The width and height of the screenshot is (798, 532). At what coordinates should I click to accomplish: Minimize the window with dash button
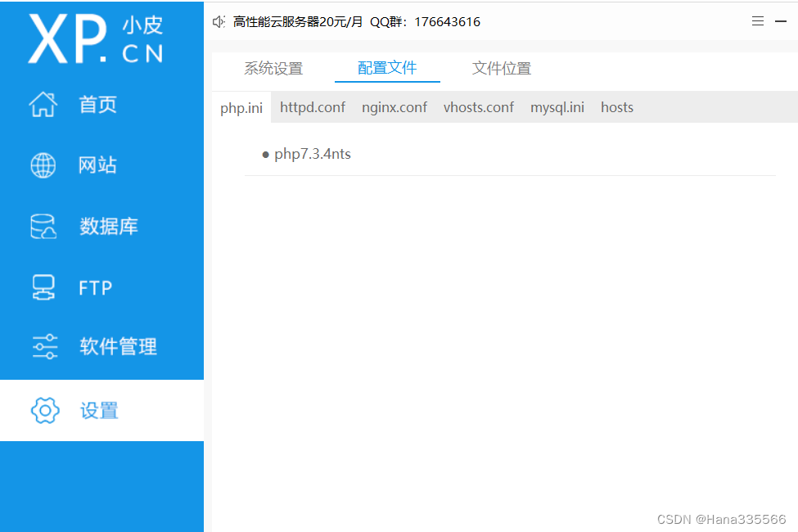[x=781, y=21]
